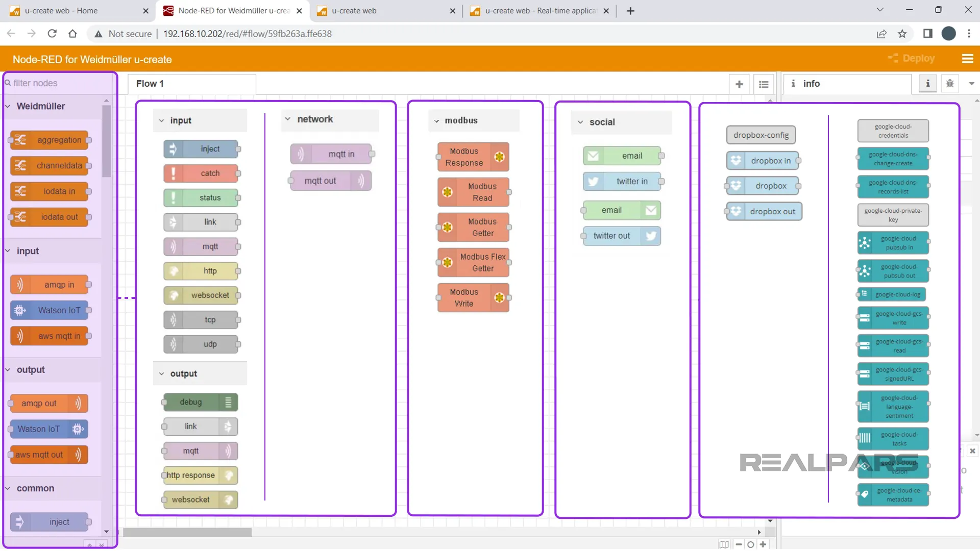Click the Modbus Read node
This screenshot has width=980, height=551.
pos(473,192)
